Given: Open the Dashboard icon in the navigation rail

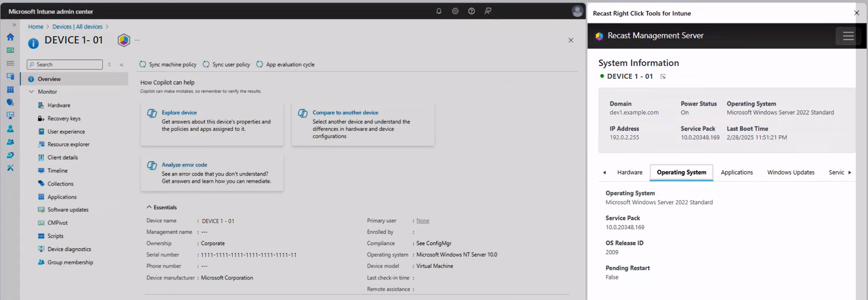Looking at the screenshot, I should click(10, 50).
